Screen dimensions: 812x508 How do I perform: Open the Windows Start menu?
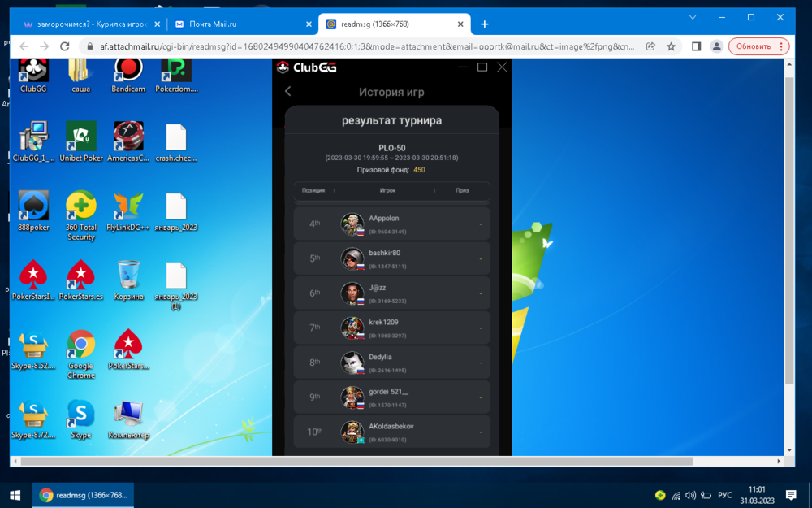tap(15, 495)
